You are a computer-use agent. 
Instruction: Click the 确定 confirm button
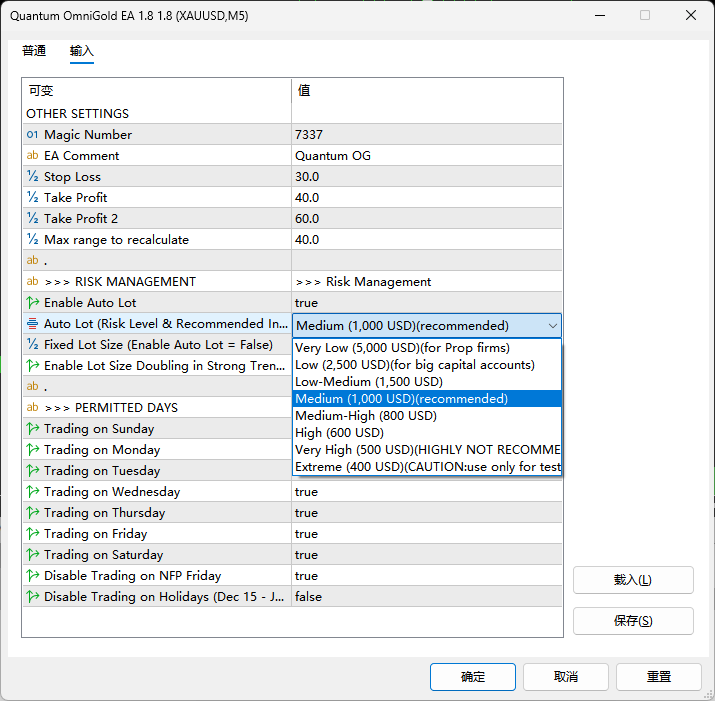[x=473, y=677]
